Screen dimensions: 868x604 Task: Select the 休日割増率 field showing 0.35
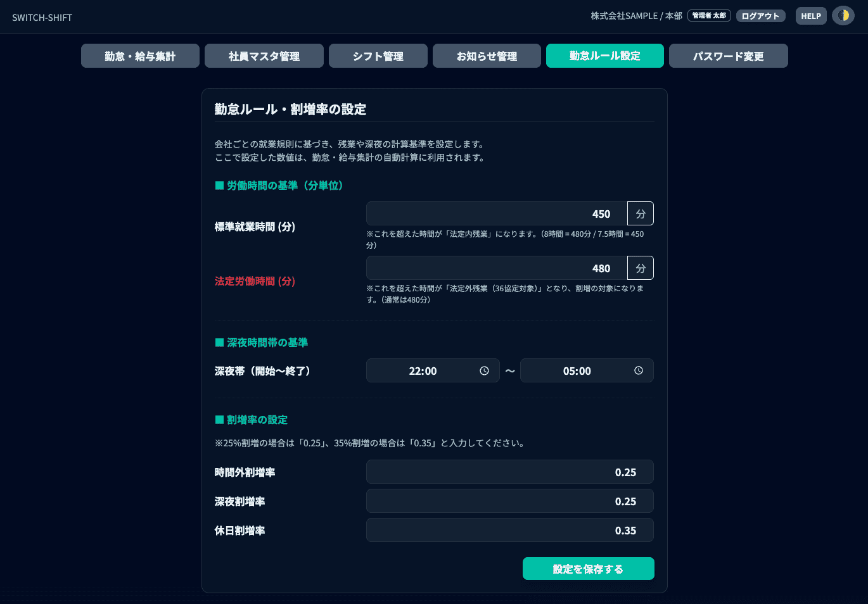(x=510, y=530)
